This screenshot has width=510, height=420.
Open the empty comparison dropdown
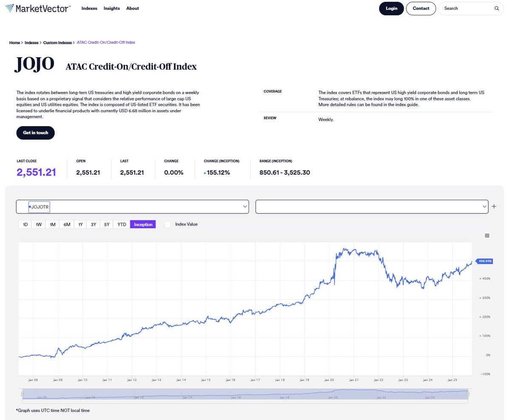tap(371, 207)
